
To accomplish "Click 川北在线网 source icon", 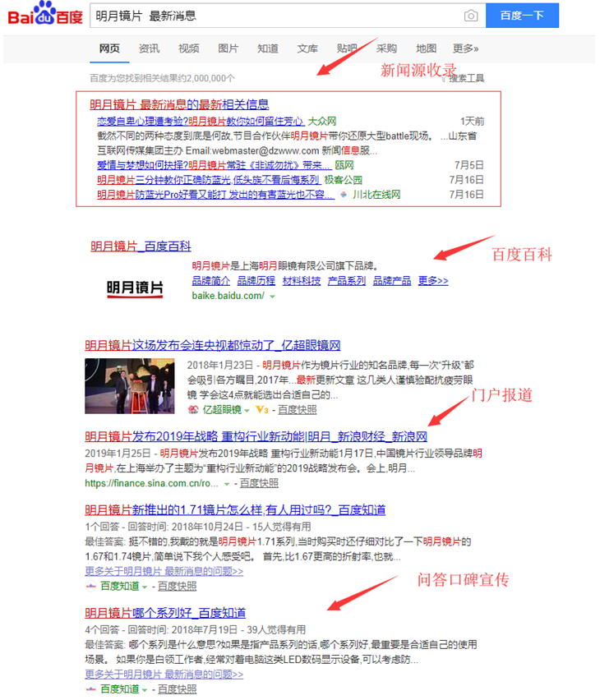I will [x=343, y=195].
